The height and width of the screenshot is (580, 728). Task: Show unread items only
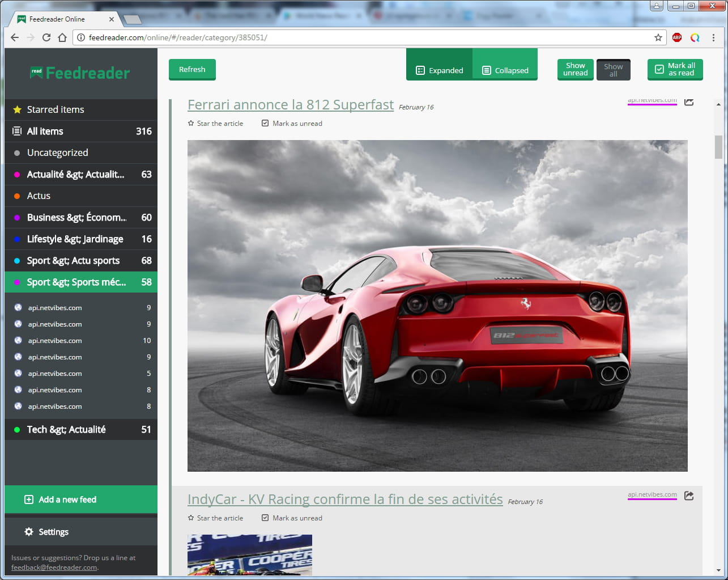[575, 69]
